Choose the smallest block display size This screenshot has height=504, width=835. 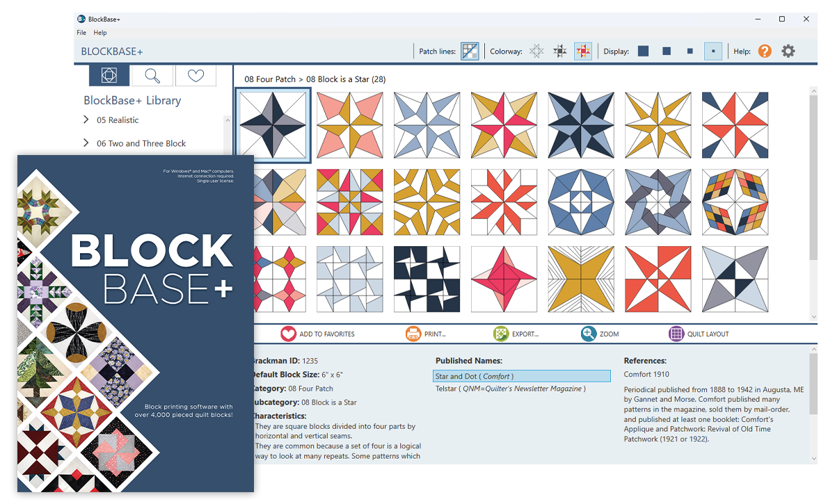[713, 51]
